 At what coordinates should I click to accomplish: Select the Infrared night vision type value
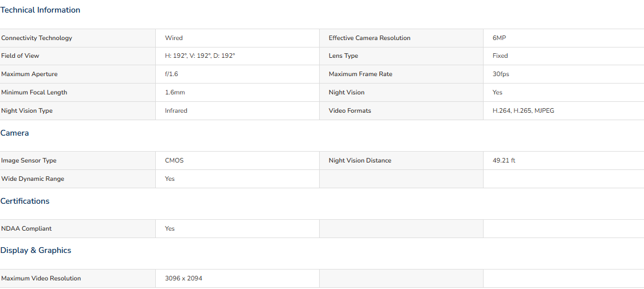(176, 111)
